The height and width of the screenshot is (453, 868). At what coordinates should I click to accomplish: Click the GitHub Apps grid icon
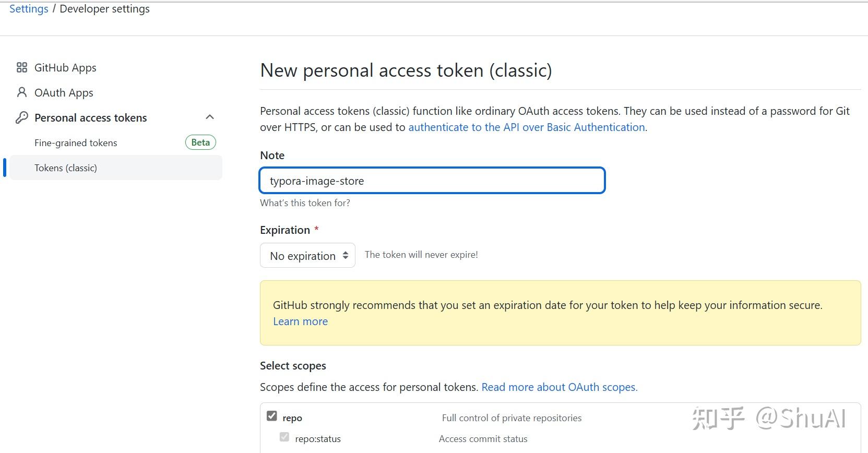pos(22,67)
